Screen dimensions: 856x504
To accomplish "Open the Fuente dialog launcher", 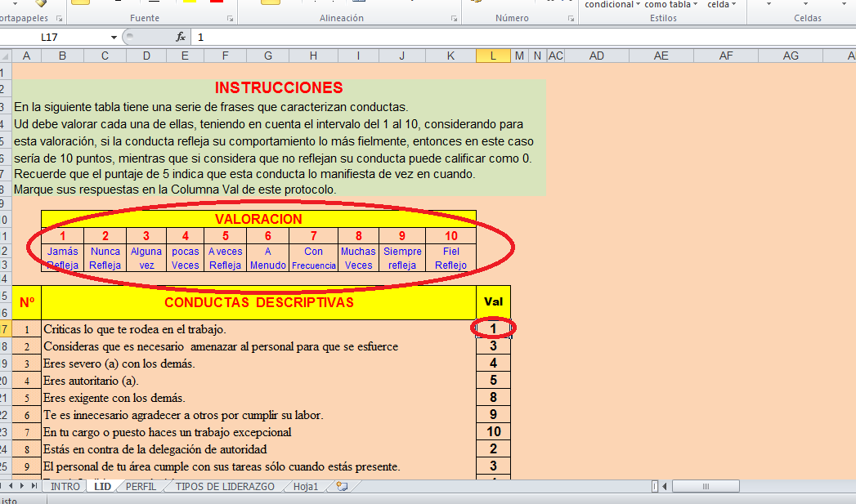I will click(230, 18).
